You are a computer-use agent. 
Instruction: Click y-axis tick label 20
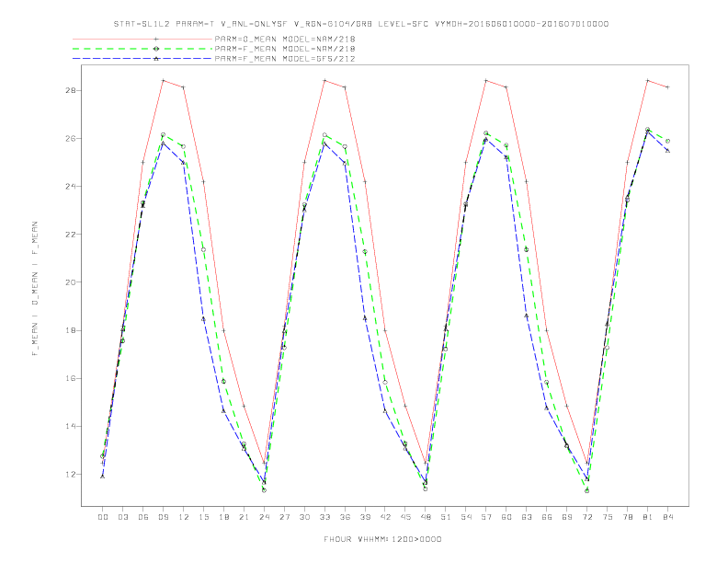pos(71,282)
